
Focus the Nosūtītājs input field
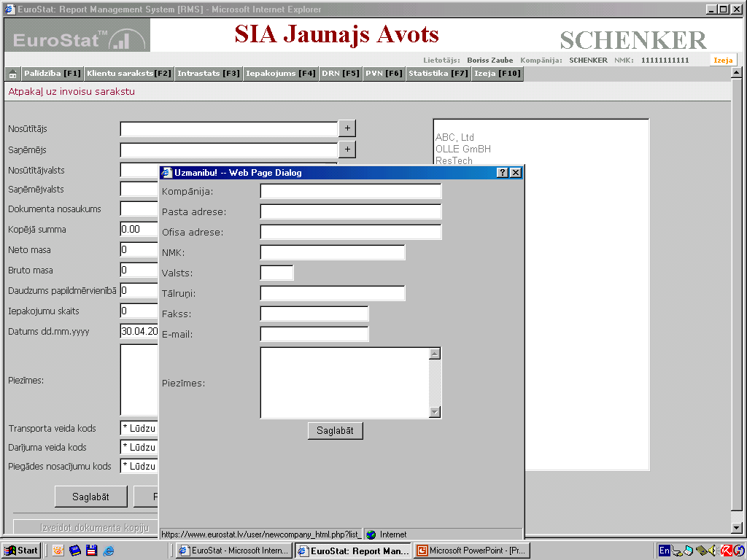pyautogui.click(x=228, y=128)
